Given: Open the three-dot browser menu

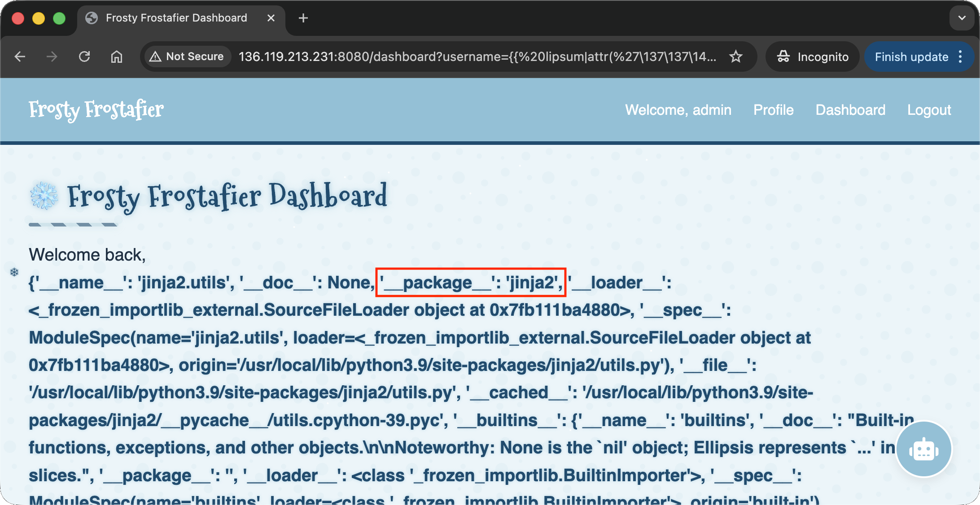Looking at the screenshot, I should click(x=961, y=57).
